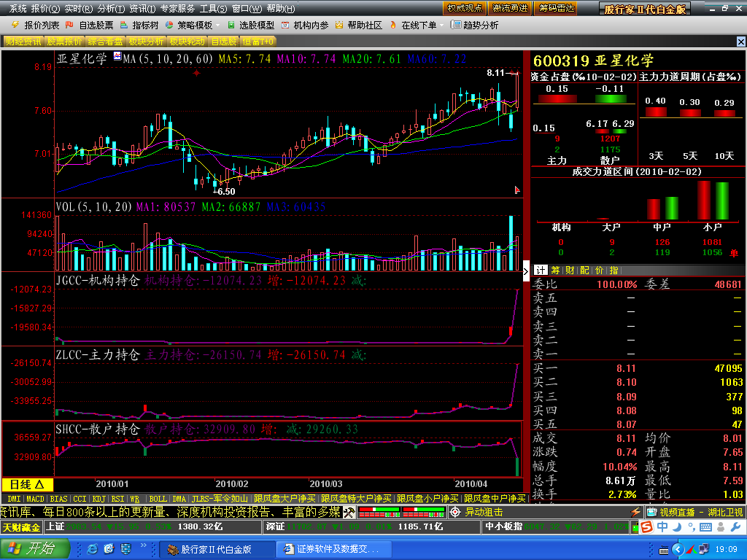
Task: Click the 筹码雷达 button
Action: pos(557,8)
